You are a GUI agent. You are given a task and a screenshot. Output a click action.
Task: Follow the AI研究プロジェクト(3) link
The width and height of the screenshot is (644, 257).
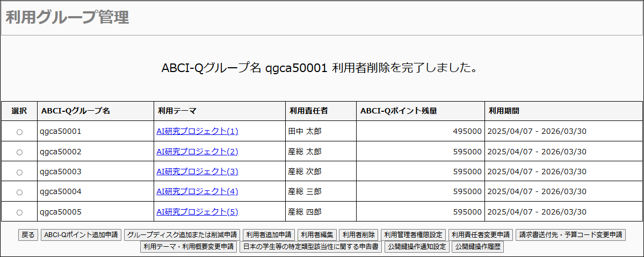click(197, 172)
